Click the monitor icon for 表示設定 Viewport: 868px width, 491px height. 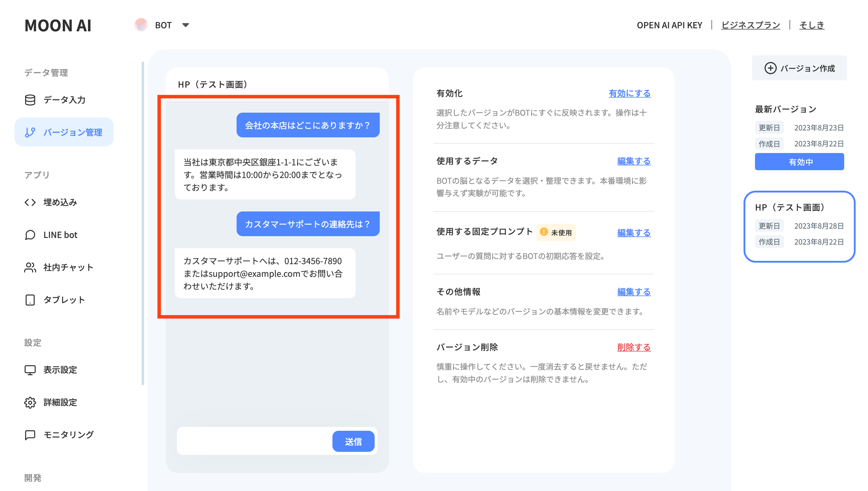point(30,370)
